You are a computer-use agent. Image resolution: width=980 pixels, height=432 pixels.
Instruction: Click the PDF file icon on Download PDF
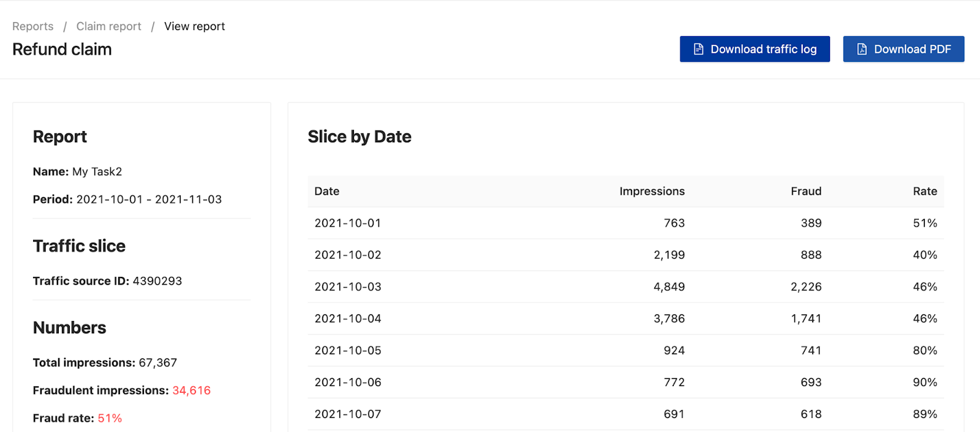pos(862,49)
